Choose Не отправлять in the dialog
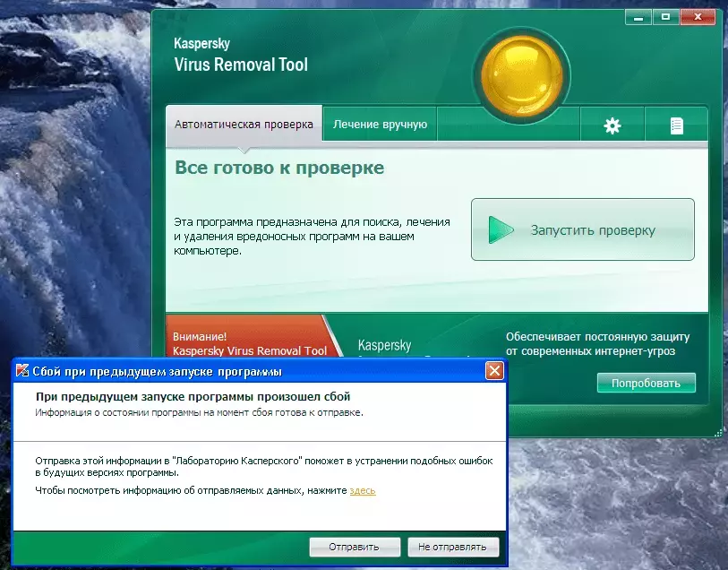 (x=453, y=547)
